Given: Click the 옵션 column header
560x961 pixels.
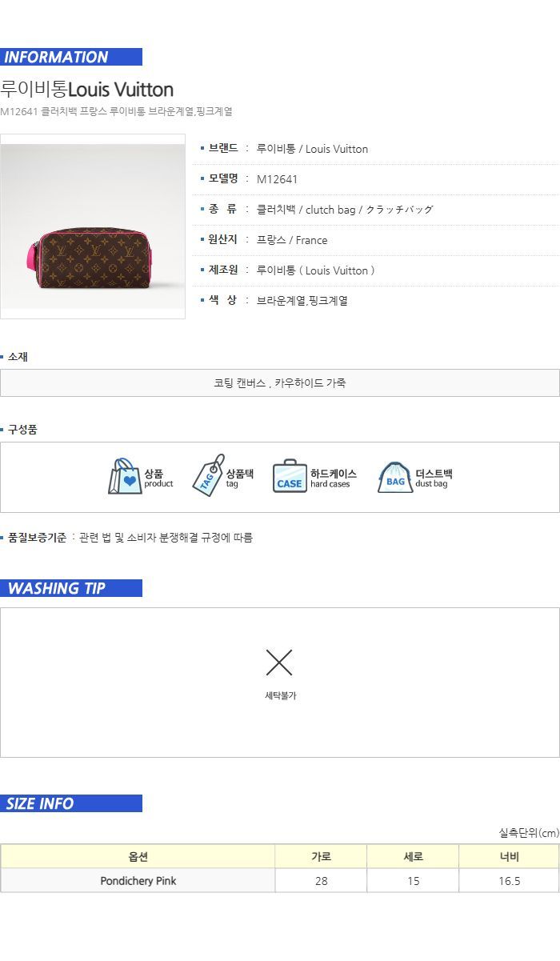Looking at the screenshot, I should click(138, 856).
